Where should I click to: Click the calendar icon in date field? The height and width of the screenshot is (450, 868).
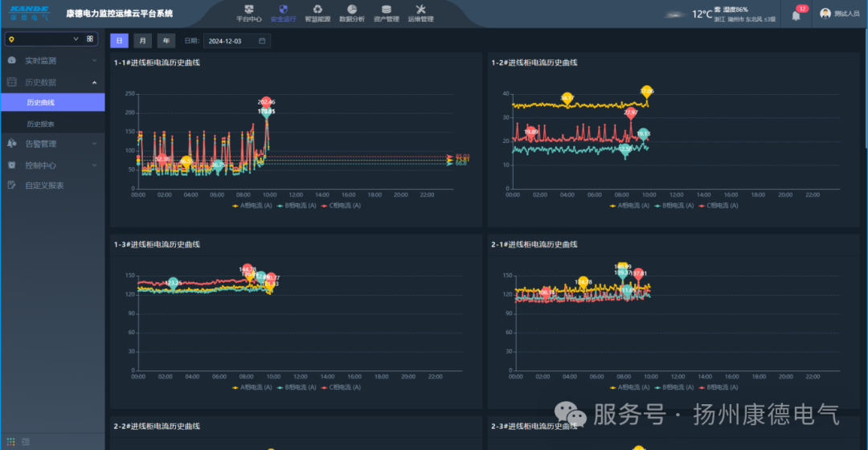[262, 40]
